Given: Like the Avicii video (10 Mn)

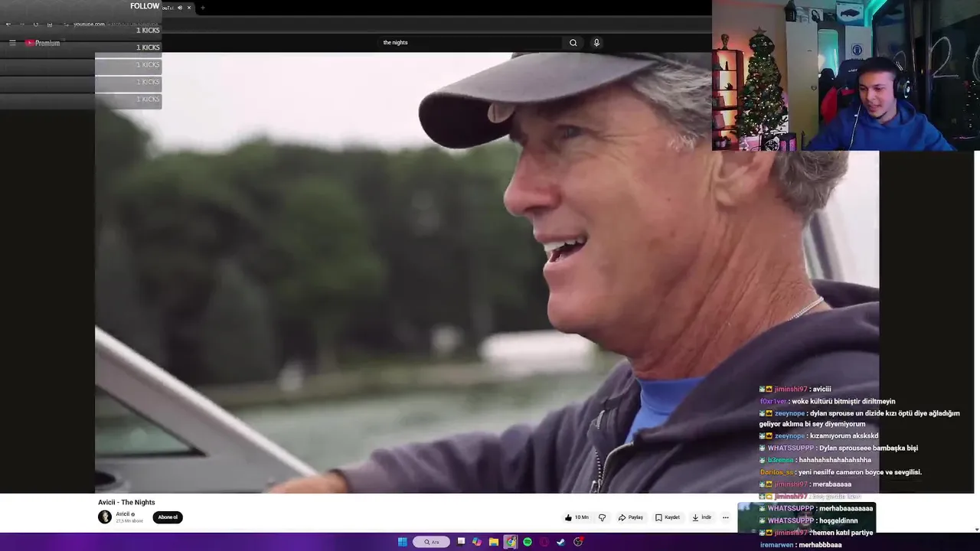Looking at the screenshot, I should tap(577, 517).
